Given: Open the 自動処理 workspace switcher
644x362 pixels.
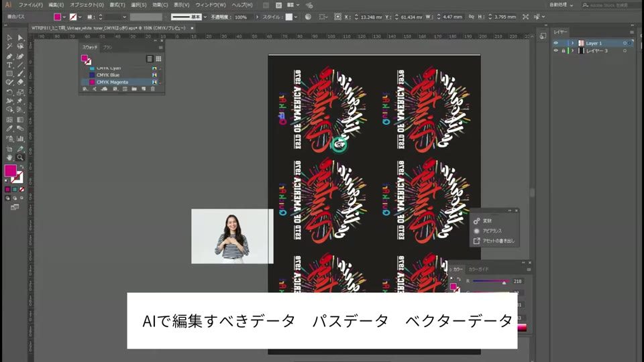Looking at the screenshot, I should click(561, 5).
